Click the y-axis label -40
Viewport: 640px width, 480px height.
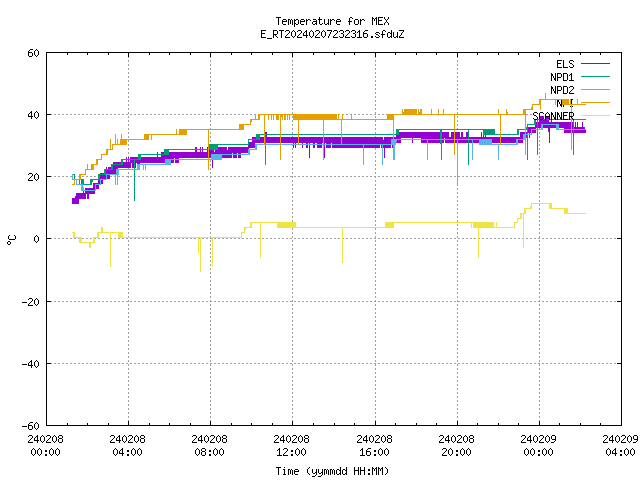tap(31, 364)
